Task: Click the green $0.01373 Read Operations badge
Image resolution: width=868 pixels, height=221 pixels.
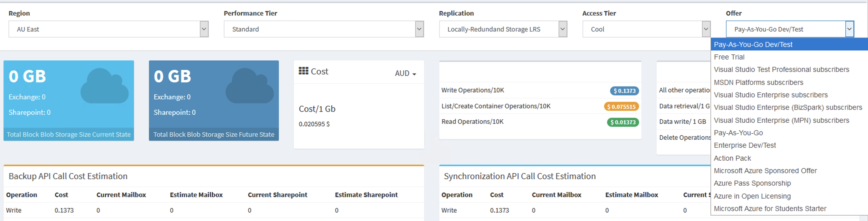Action: (x=623, y=122)
